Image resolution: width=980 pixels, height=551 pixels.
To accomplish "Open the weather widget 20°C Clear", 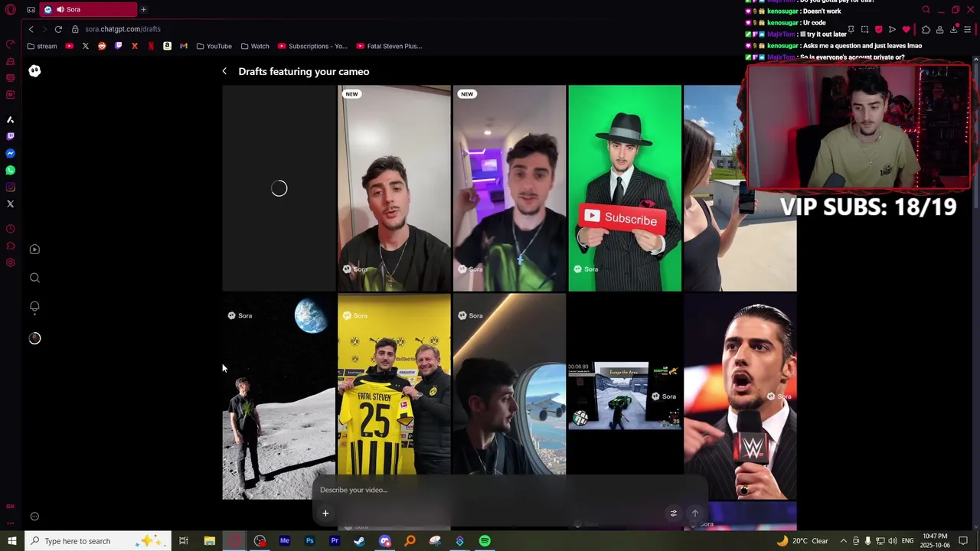I will pos(803,541).
